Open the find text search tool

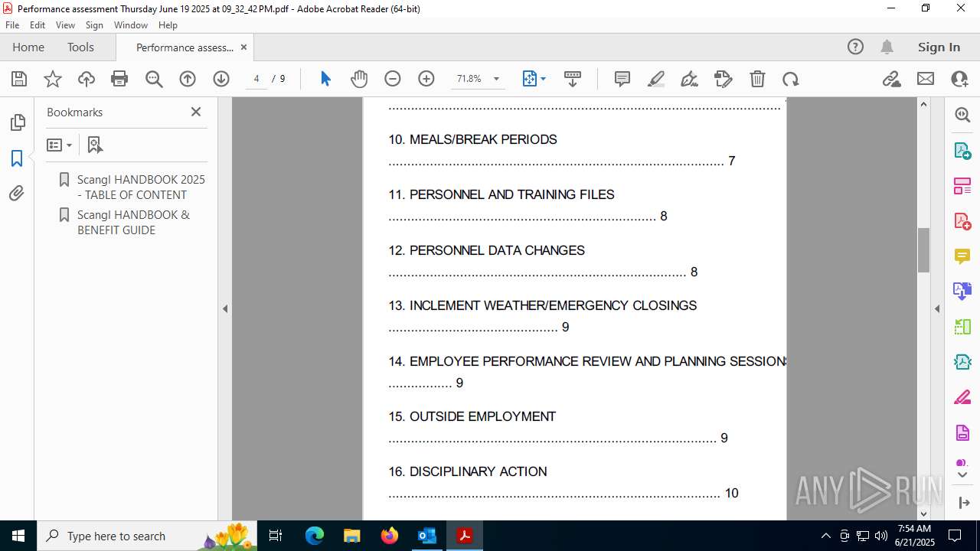154,79
